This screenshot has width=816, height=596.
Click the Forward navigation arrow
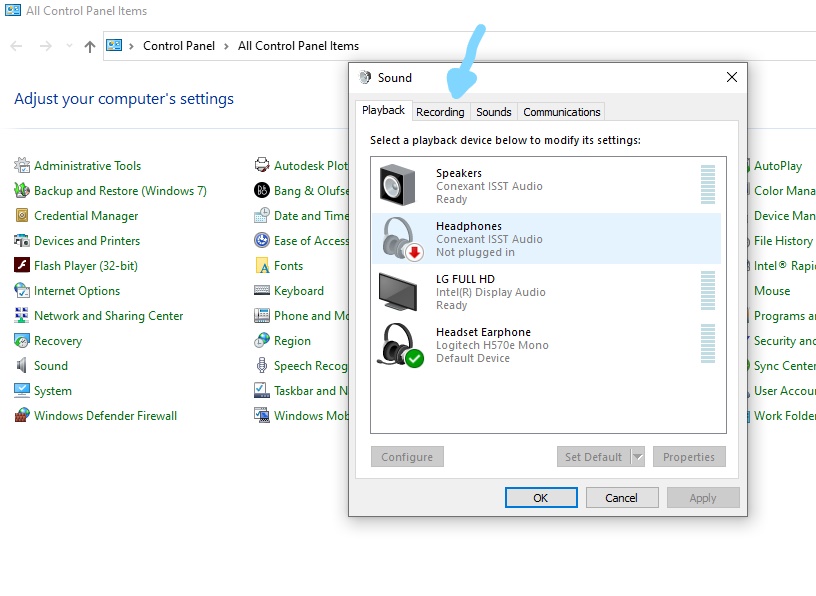tap(46, 46)
